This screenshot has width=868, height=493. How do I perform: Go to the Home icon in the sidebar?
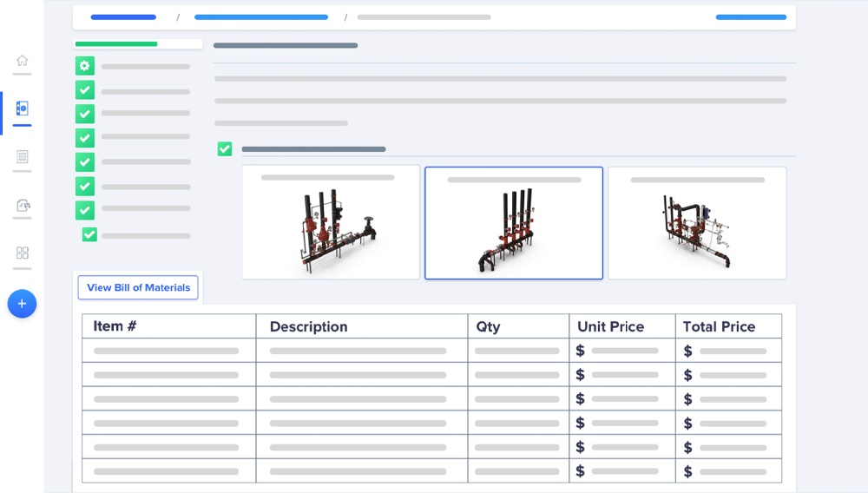pos(23,60)
